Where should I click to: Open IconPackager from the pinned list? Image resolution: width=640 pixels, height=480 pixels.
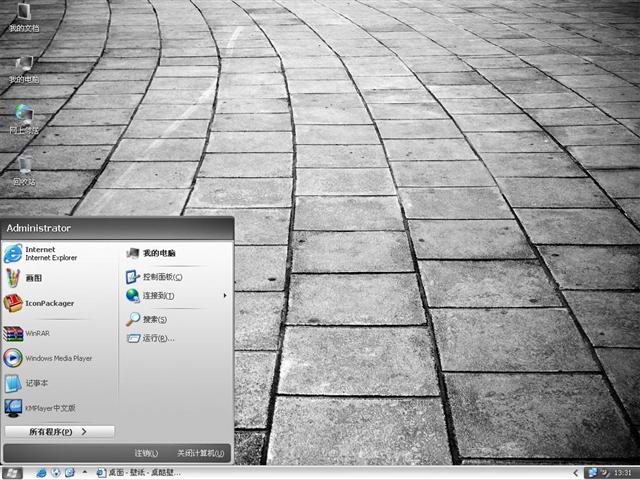coord(49,303)
